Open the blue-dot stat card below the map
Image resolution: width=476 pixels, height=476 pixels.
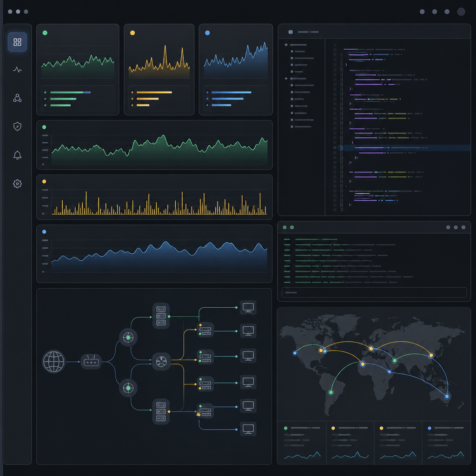(x=446, y=443)
